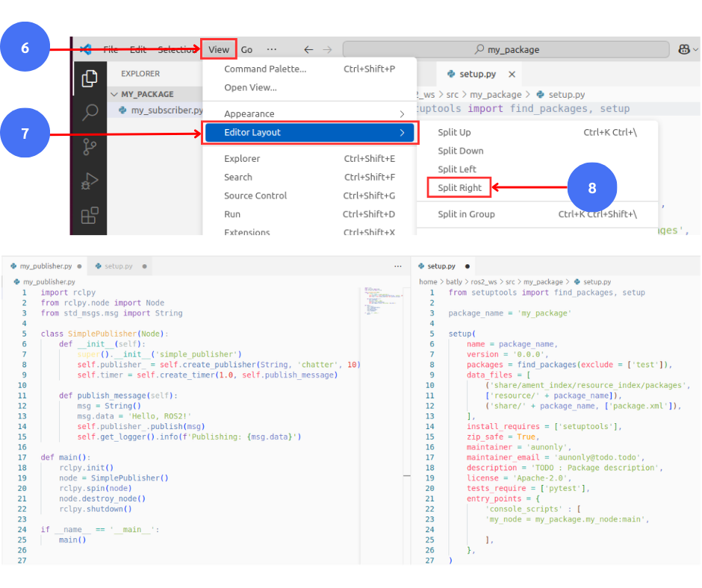
Task: Click the three-dot More Actions in lower editor
Action: coord(398,266)
